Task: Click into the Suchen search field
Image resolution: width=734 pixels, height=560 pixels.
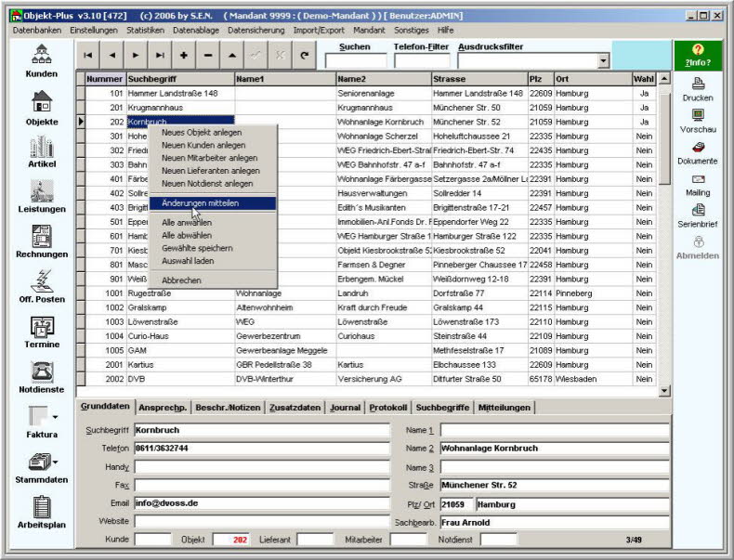Action: (x=356, y=60)
